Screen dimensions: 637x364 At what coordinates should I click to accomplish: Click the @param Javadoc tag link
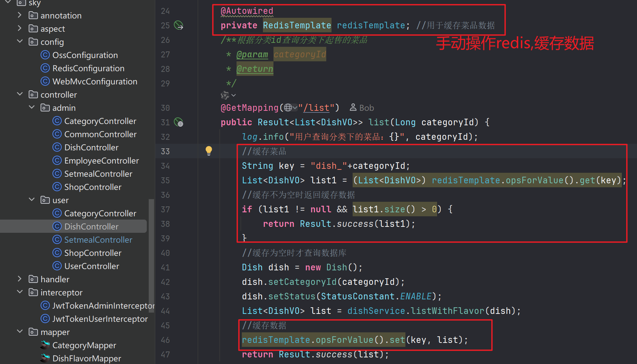(x=252, y=54)
